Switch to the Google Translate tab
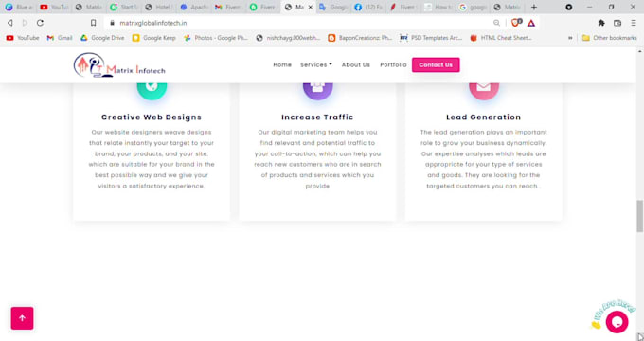The width and height of the screenshot is (644, 341). (334, 7)
